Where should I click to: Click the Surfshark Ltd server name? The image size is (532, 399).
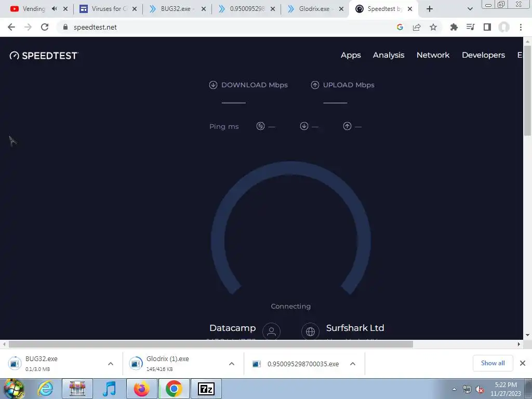355,328
